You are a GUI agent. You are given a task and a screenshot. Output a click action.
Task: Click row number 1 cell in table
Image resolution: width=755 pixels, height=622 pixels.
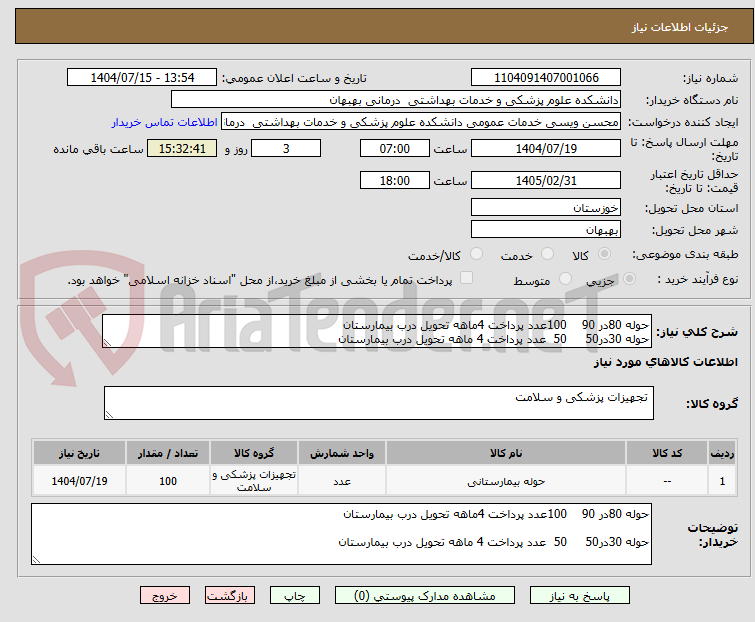(x=722, y=481)
